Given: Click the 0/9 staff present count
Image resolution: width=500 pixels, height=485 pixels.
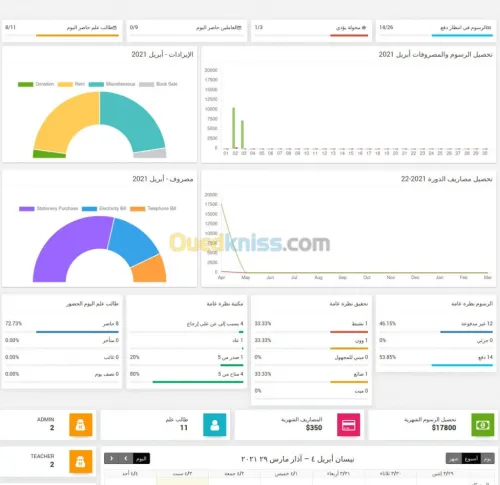Looking at the screenshot, I should 134,27.
